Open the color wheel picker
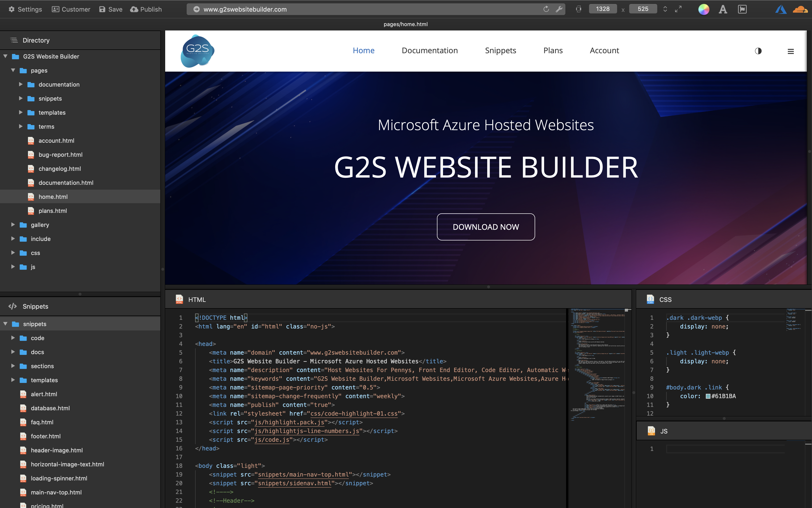812x508 pixels. click(704, 9)
